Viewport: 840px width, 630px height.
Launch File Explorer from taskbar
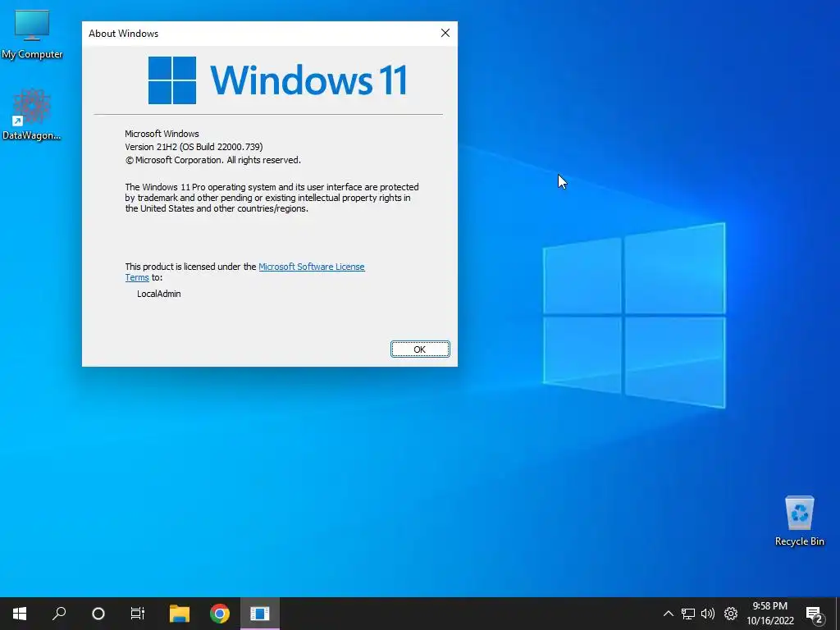point(180,614)
